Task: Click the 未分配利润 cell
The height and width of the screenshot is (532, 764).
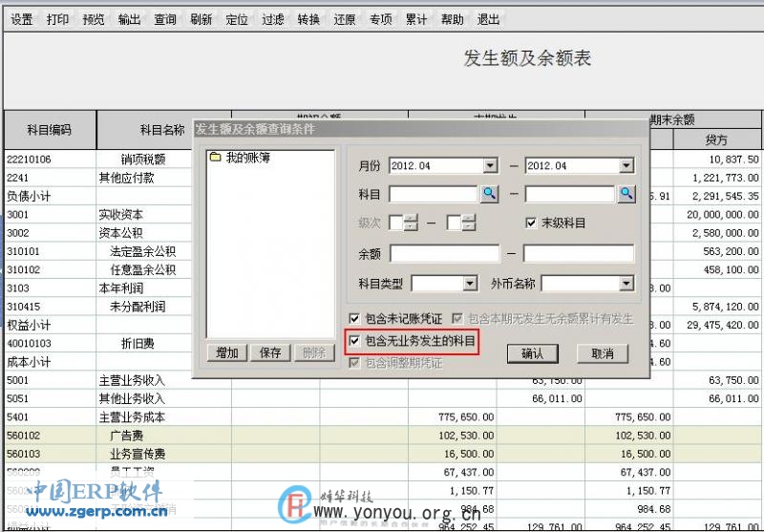Action: click(x=138, y=307)
